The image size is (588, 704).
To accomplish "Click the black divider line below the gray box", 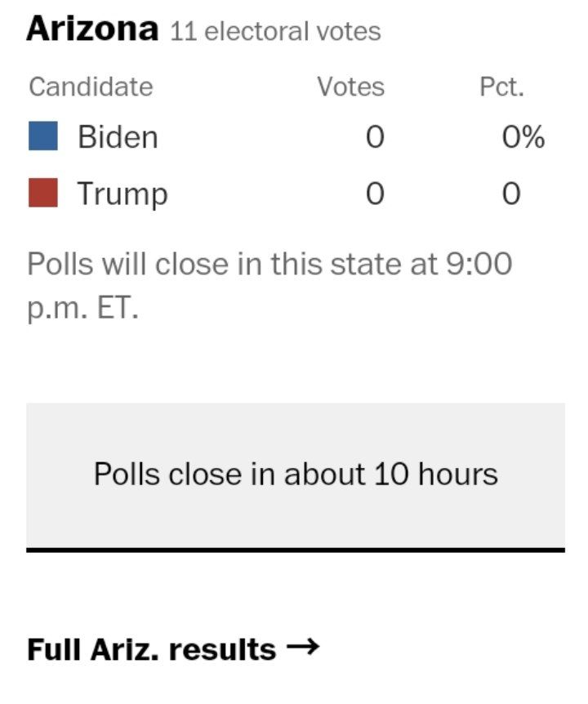I will coord(296,550).
